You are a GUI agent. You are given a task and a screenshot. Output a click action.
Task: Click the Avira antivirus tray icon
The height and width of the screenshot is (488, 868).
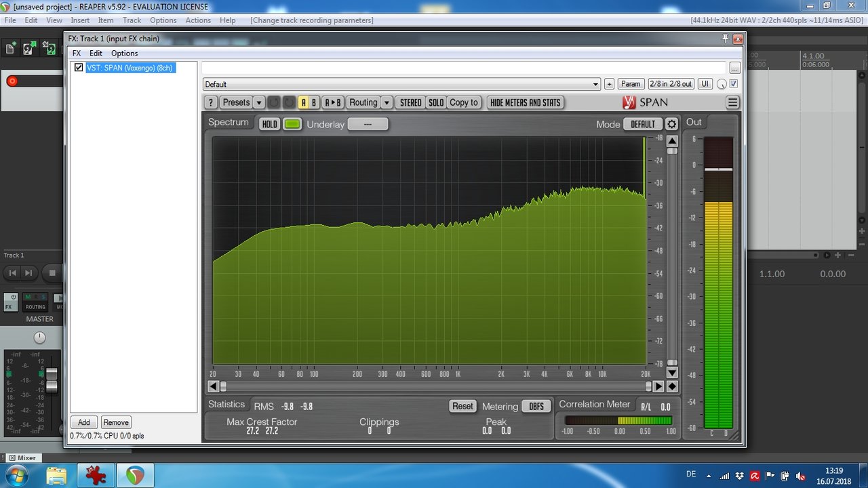tap(754, 476)
